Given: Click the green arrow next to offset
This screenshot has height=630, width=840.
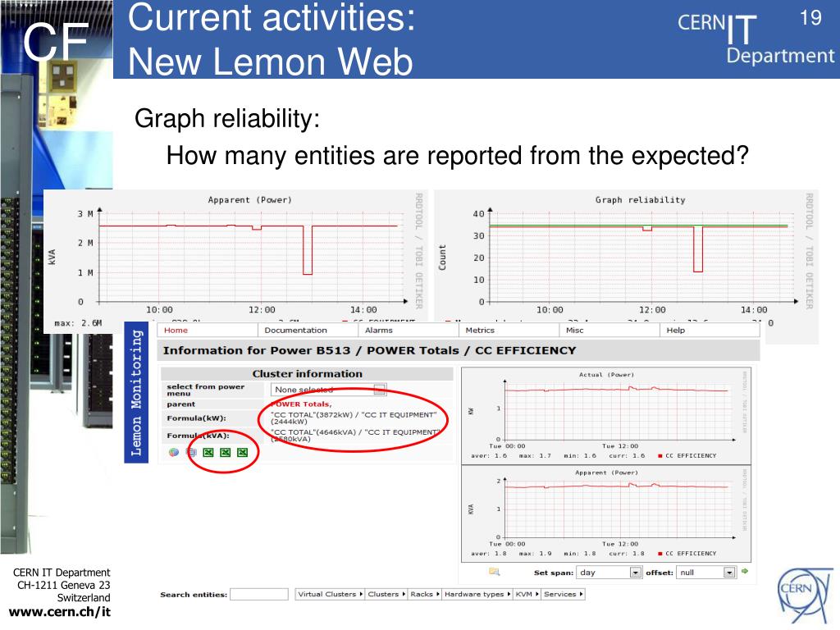Looking at the screenshot, I should point(745,572).
